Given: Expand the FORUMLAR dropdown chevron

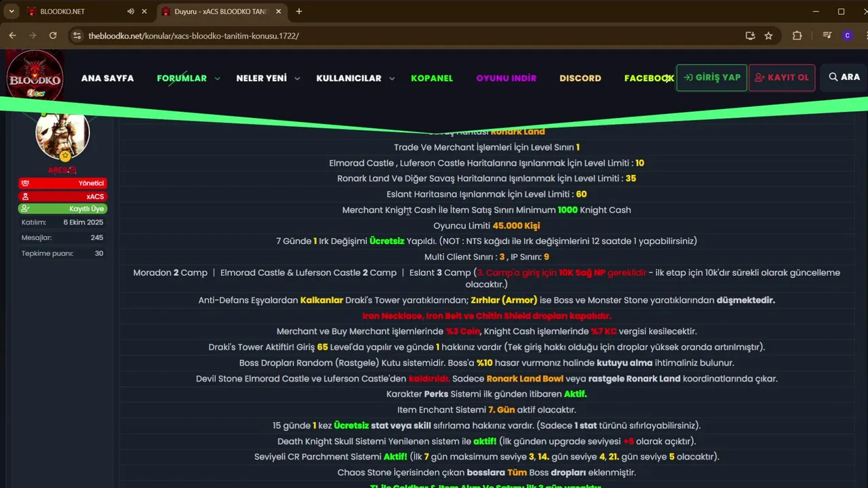Looking at the screenshot, I should [x=218, y=79].
